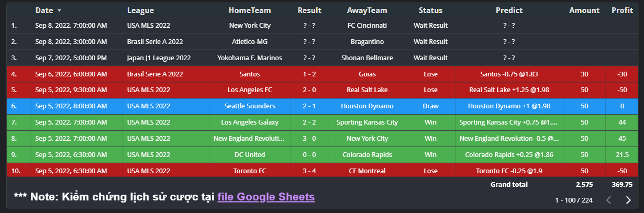
Task: Click the truncated New England Revolution prediction
Action: [509, 139]
